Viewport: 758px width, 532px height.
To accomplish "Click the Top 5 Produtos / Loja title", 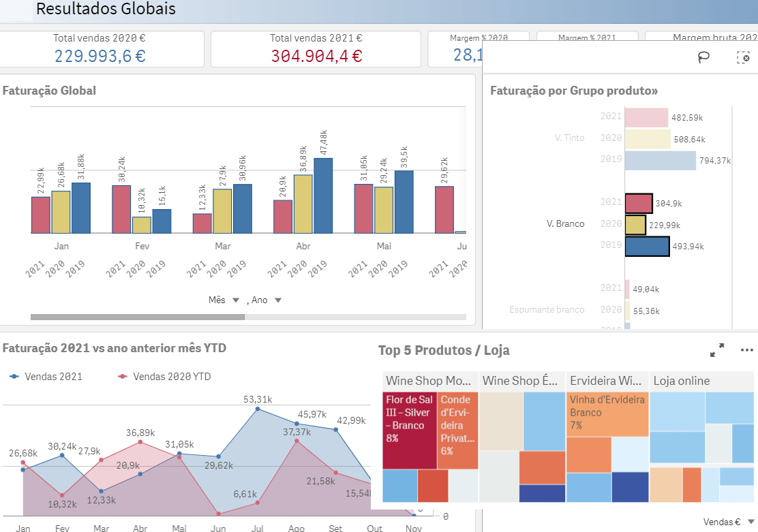I will tap(444, 350).
